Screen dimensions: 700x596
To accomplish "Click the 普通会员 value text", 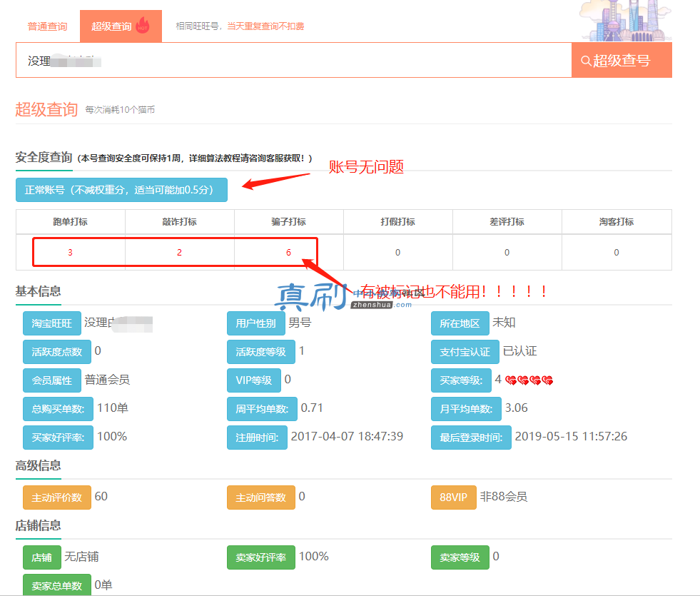I will (x=107, y=380).
